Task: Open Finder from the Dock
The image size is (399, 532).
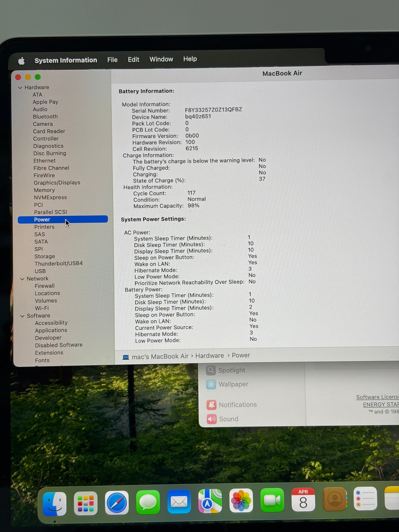Action: click(x=55, y=504)
